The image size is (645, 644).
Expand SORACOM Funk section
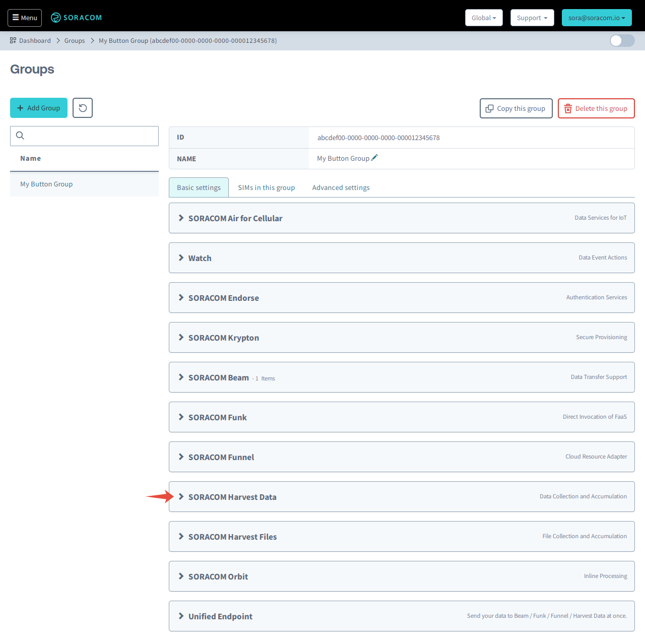point(402,417)
